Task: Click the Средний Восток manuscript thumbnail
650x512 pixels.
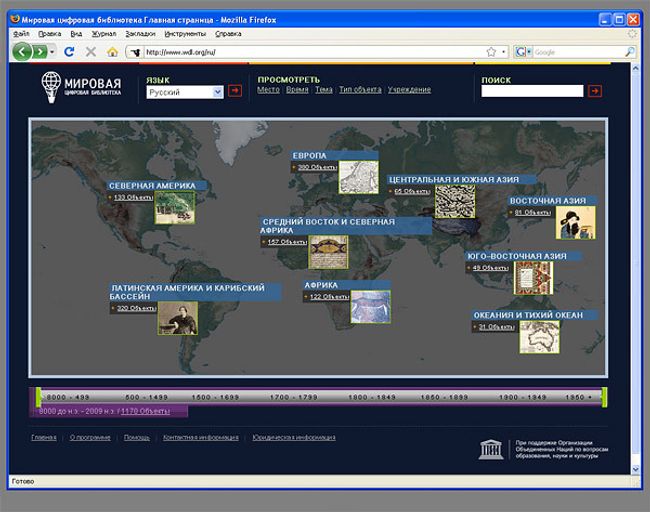Action: point(328,252)
